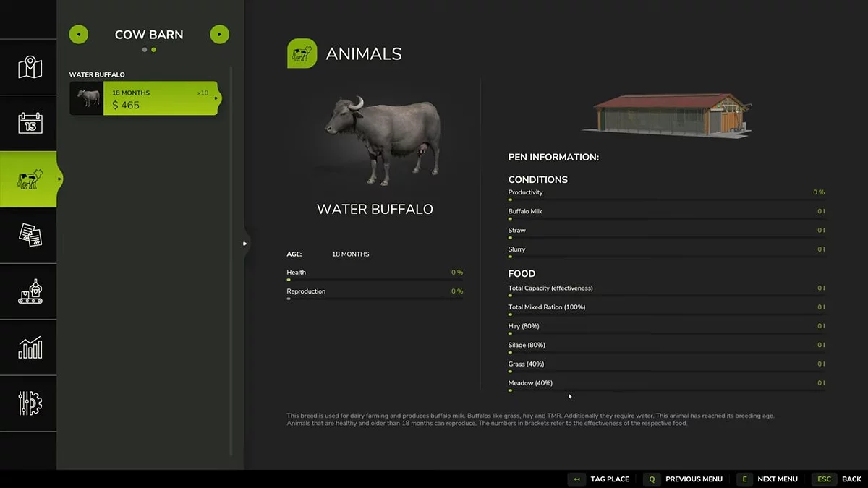Click Next Menu in the bottom bar
868x488 pixels.
tap(767, 479)
